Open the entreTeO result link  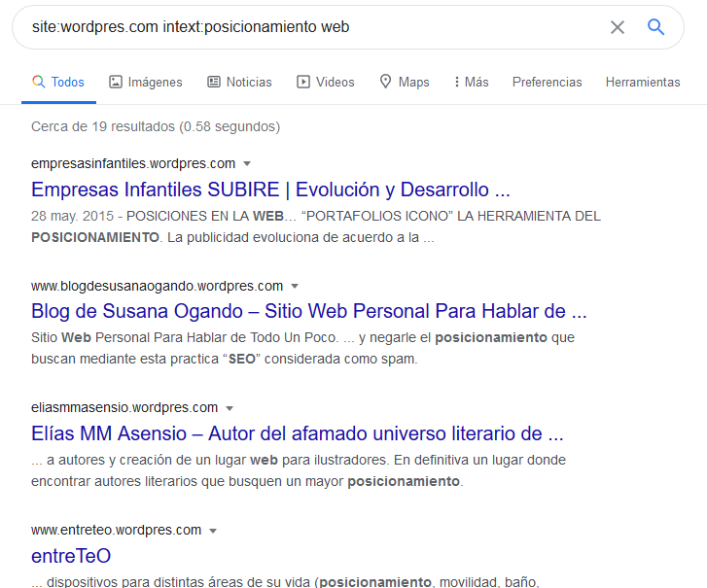pos(71,556)
